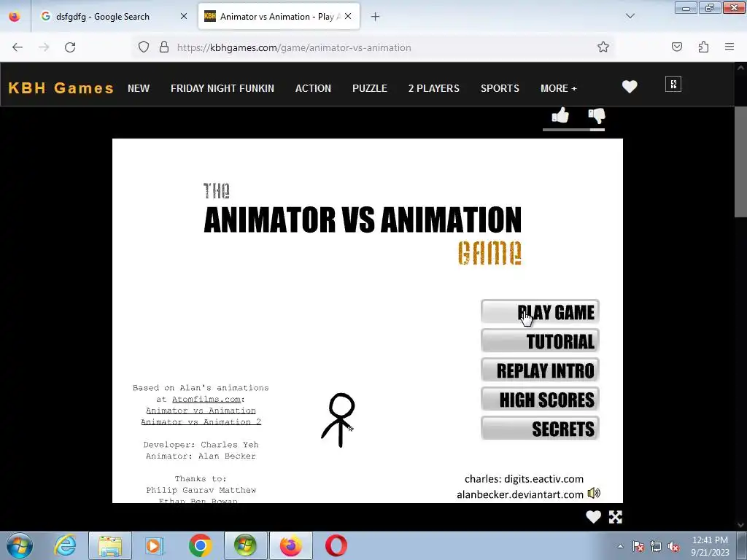Open a new browser tab

[x=376, y=17]
